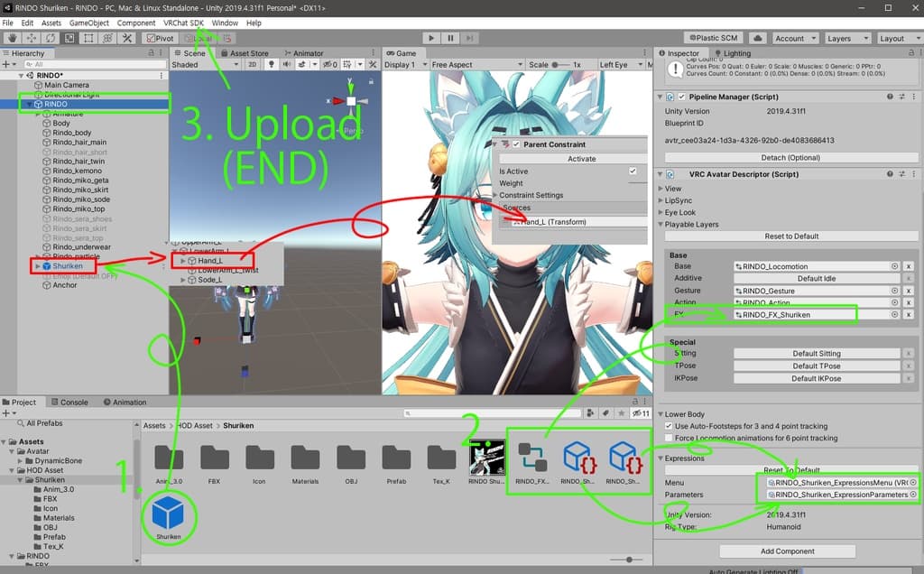Click Activate in Parent Constraint
Viewport: 924px width, 574px height.
click(x=582, y=159)
